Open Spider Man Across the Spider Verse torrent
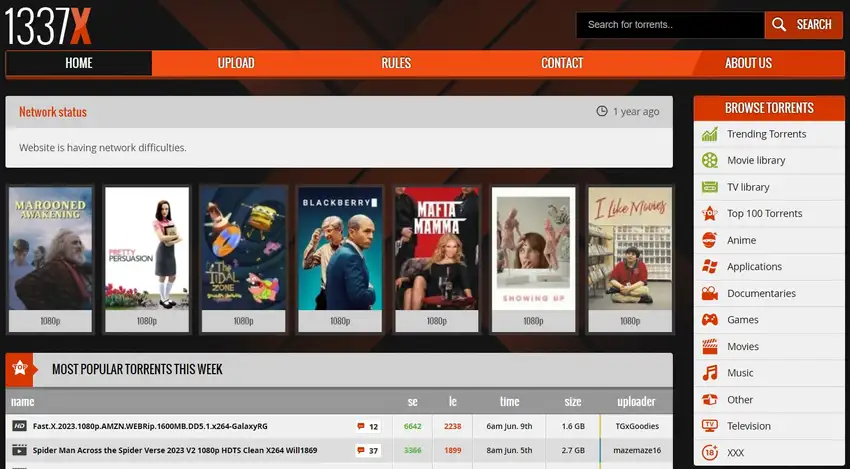The height and width of the screenshot is (469, 850). click(x=175, y=450)
